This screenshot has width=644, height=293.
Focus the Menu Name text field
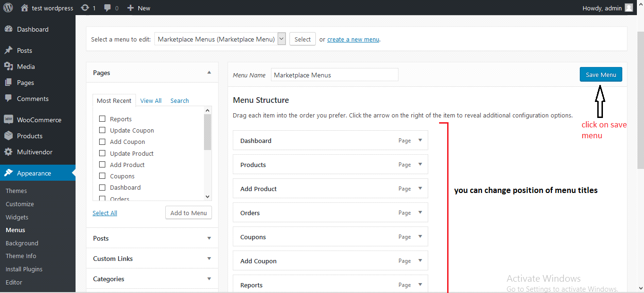(x=334, y=75)
